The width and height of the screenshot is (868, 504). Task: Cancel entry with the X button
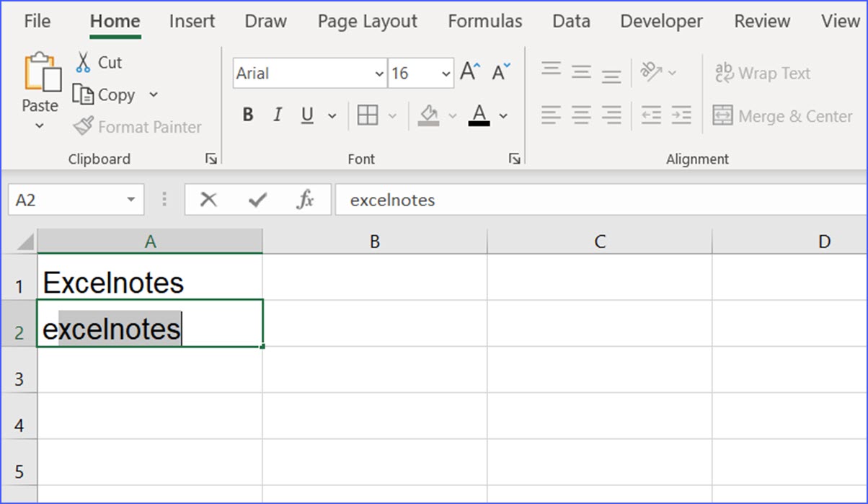[x=208, y=199]
